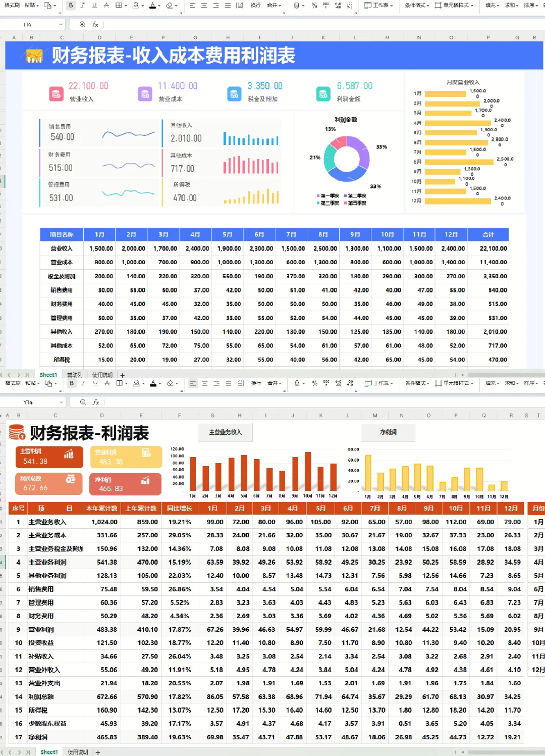Apply currency format in upper window toolbar

(x=297, y=6)
